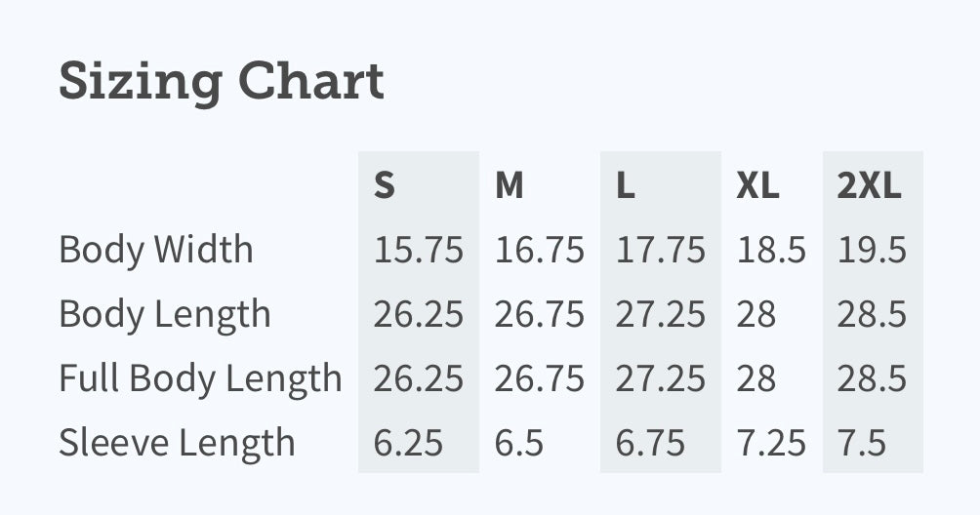Click the Sizing Chart heading
980x515 pixels.
[222, 81]
